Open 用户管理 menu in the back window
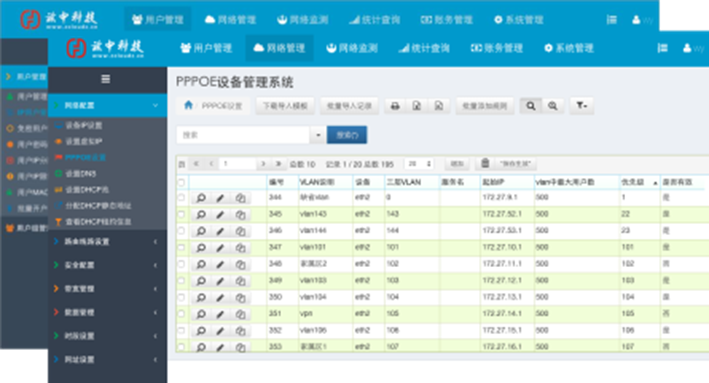Image resolution: width=709 pixels, height=383 pixels. pyautogui.click(x=157, y=19)
